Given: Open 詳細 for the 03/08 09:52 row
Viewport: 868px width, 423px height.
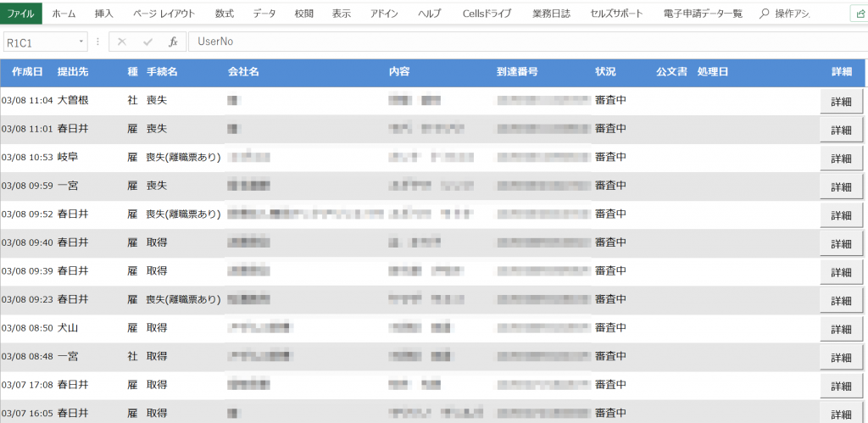Looking at the screenshot, I should tap(842, 215).
